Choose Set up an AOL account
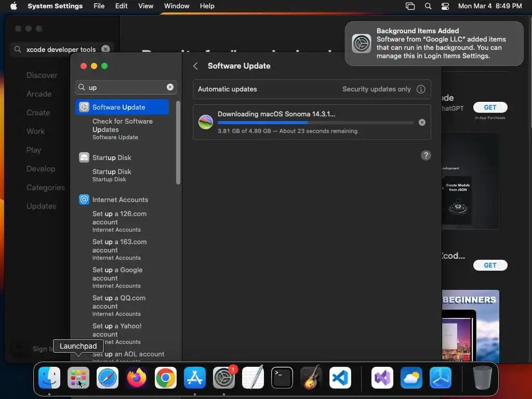Screen dimensions: 532x399 click(129, 355)
